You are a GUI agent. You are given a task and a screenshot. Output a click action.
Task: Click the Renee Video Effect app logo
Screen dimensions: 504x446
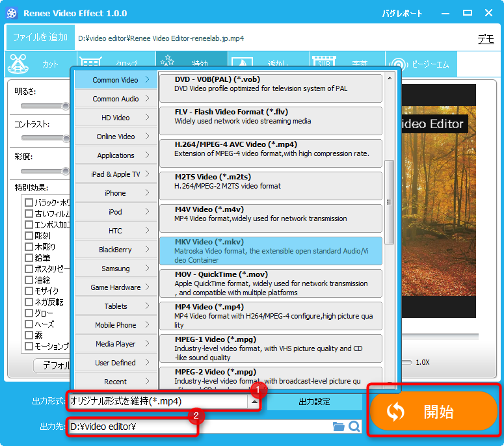point(12,13)
